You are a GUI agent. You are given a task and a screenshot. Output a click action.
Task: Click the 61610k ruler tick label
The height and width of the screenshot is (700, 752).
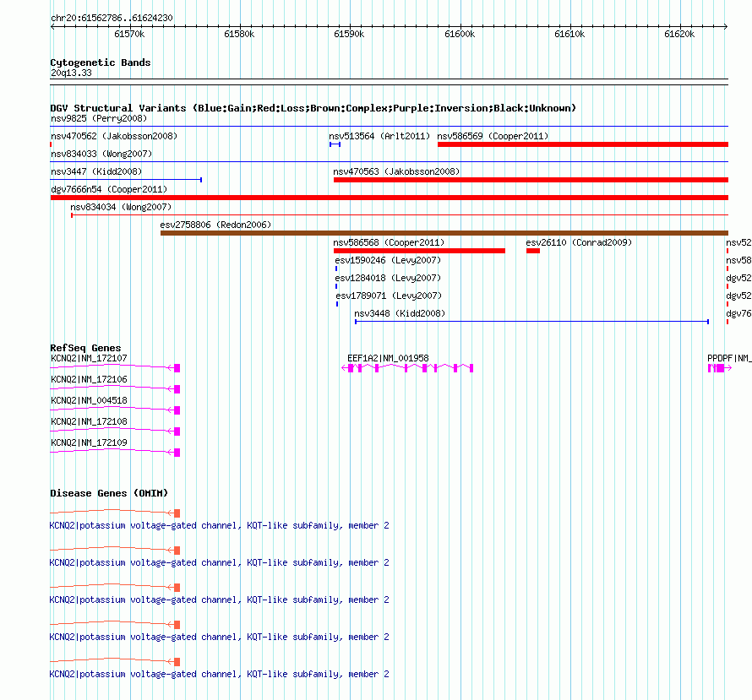569,34
